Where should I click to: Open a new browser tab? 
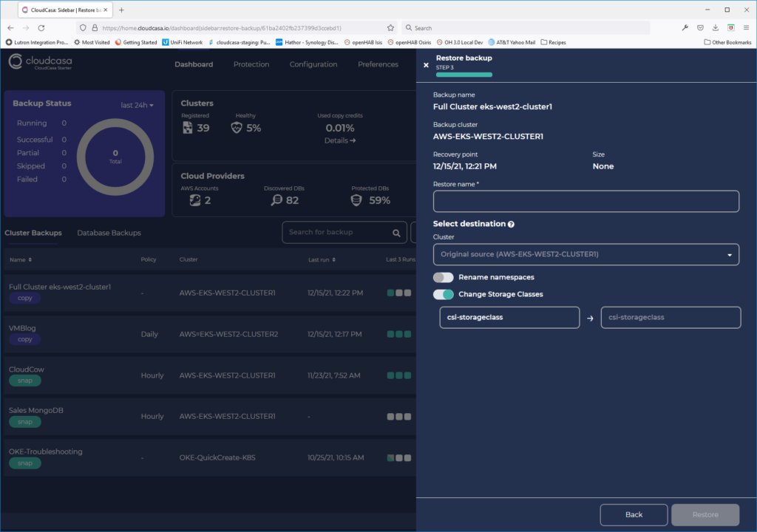pos(122,10)
